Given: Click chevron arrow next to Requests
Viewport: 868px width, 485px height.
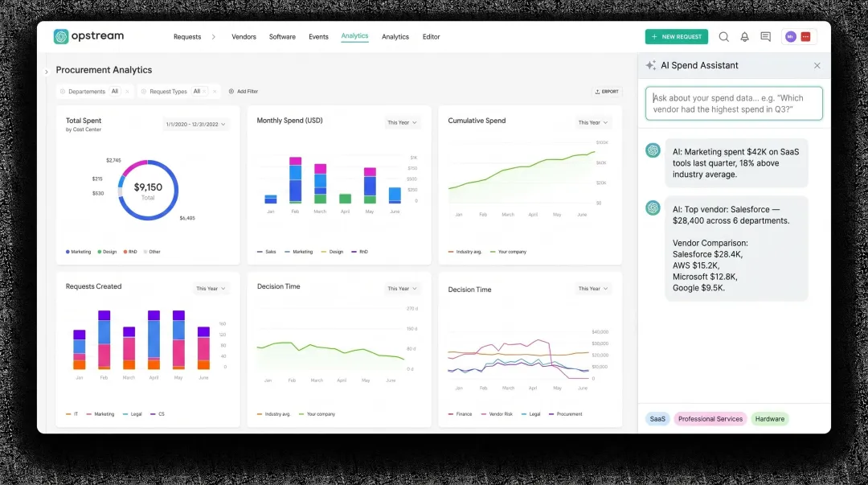Looking at the screenshot, I should tap(214, 37).
